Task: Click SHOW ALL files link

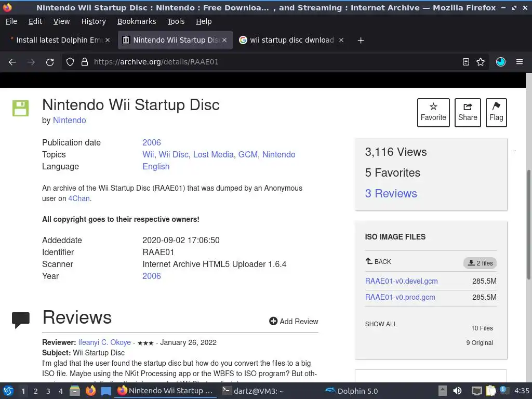Action: (x=381, y=324)
